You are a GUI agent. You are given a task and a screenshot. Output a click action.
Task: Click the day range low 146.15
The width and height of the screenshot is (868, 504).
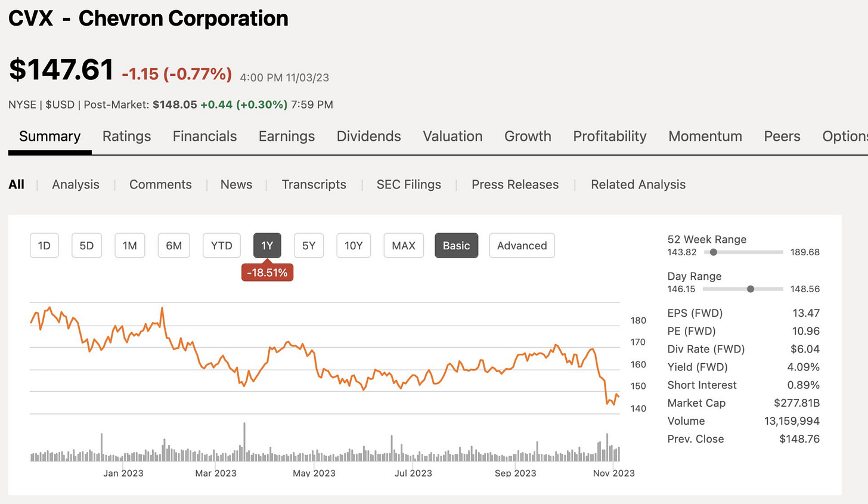point(681,289)
